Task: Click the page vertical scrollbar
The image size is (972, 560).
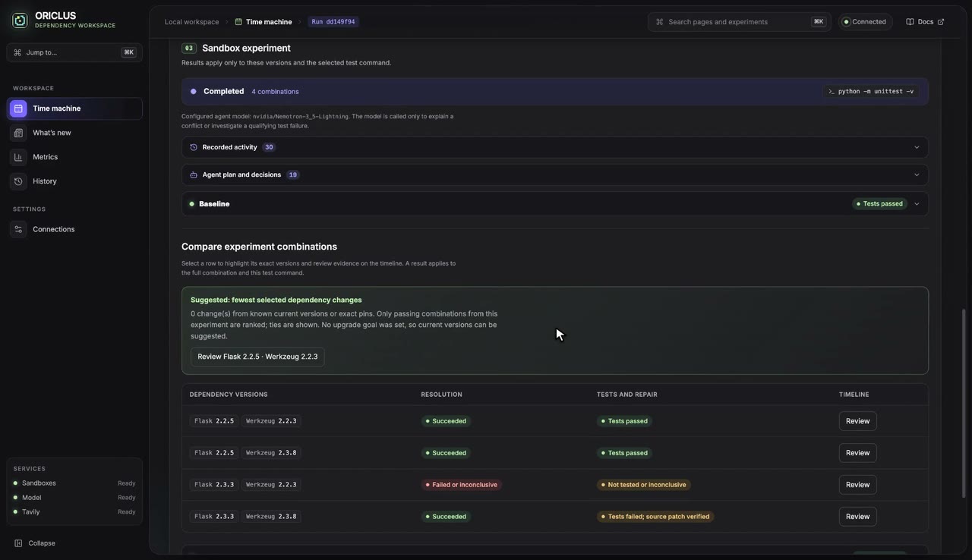Action: point(964,403)
